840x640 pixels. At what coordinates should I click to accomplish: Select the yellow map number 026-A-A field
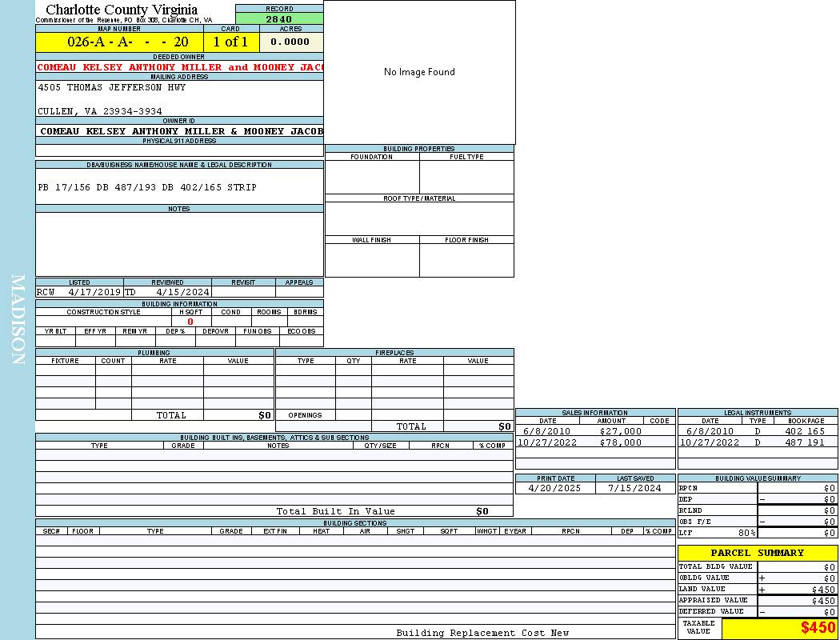pyautogui.click(x=119, y=42)
